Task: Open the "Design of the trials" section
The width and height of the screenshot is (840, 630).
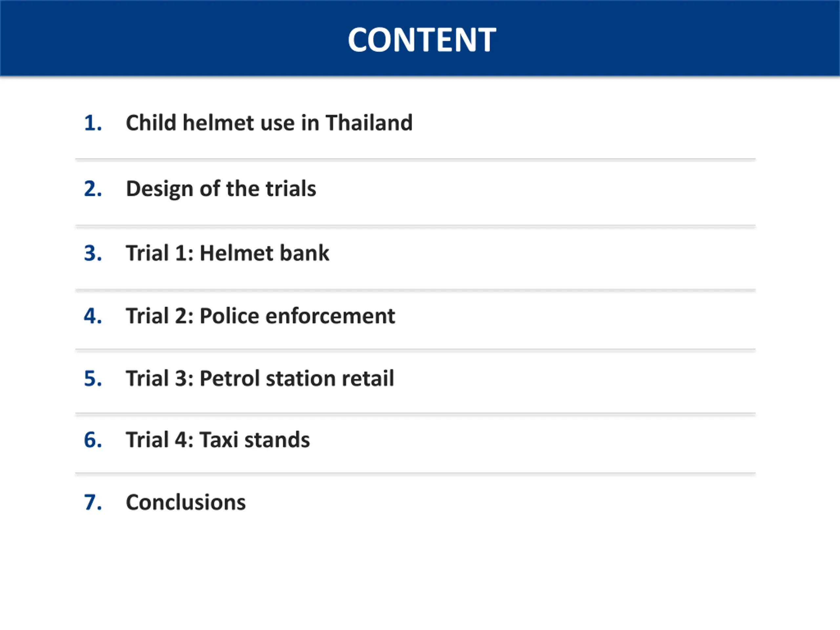Action: [x=220, y=189]
